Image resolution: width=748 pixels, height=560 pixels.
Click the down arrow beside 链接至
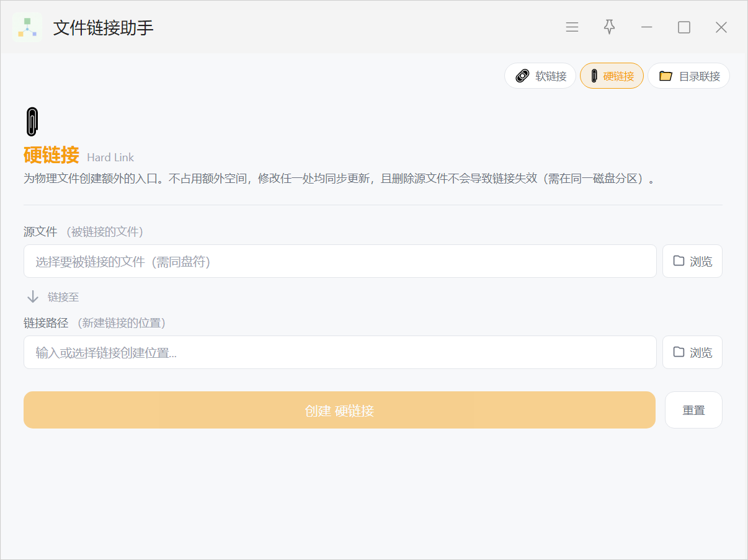[x=33, y=297]
